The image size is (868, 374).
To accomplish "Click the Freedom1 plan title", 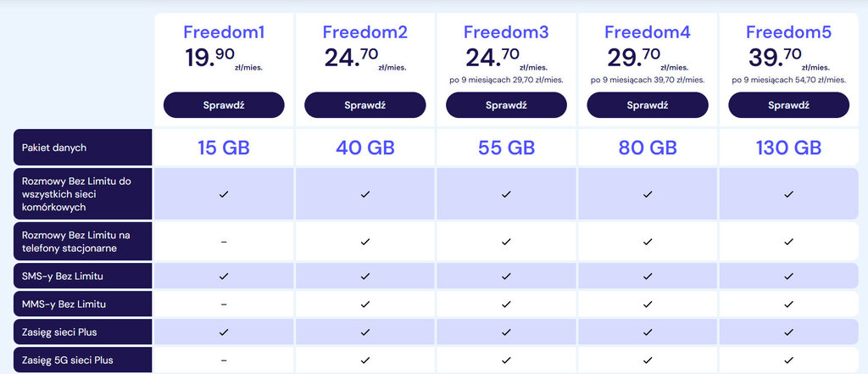I will click(x=224, y=33).
